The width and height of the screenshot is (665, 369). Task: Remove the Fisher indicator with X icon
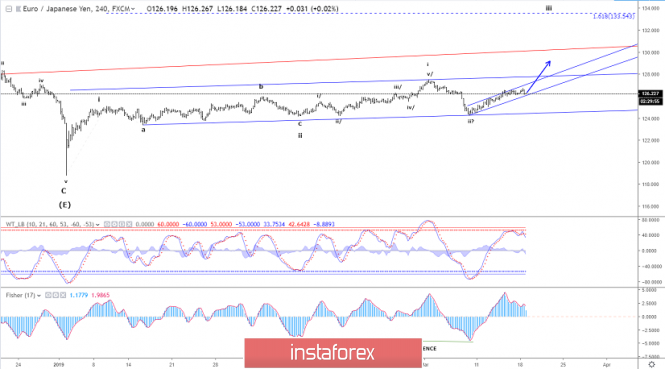(63, 295)
